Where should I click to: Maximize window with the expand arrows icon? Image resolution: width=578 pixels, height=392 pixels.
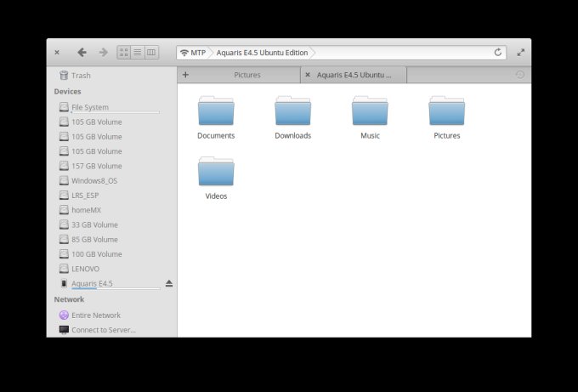pos(520,53)
